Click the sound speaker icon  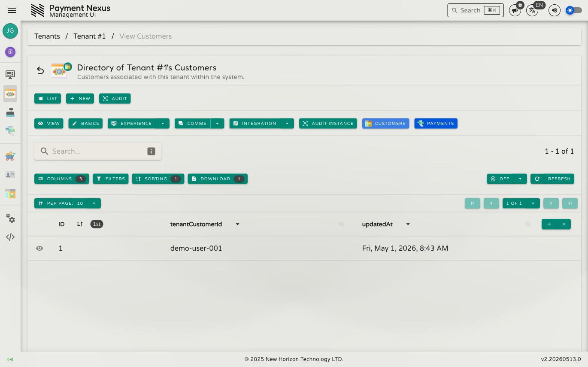pyautogui.click(x=555, y=10)
